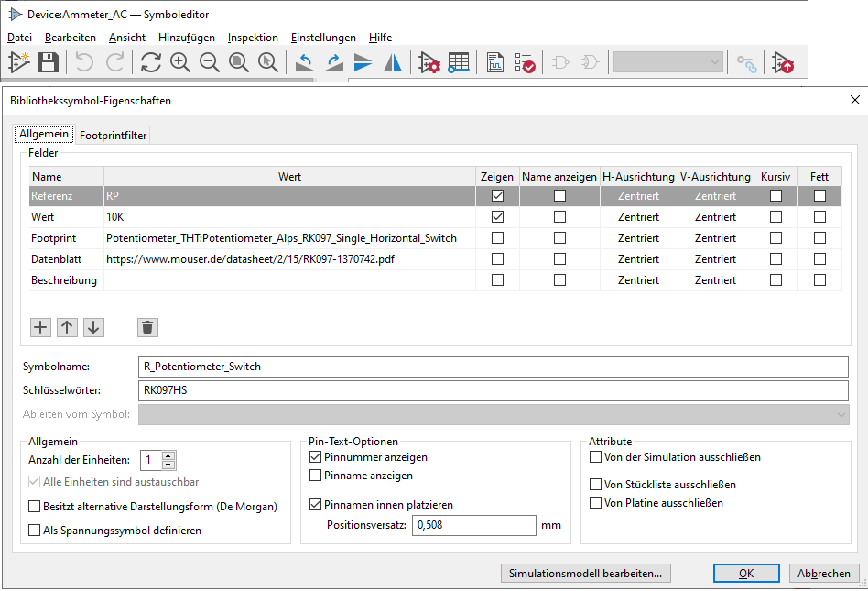The height and width of the screenshot is (591, 868).
Task: Delete field with trash button
Action: [147, 327]
